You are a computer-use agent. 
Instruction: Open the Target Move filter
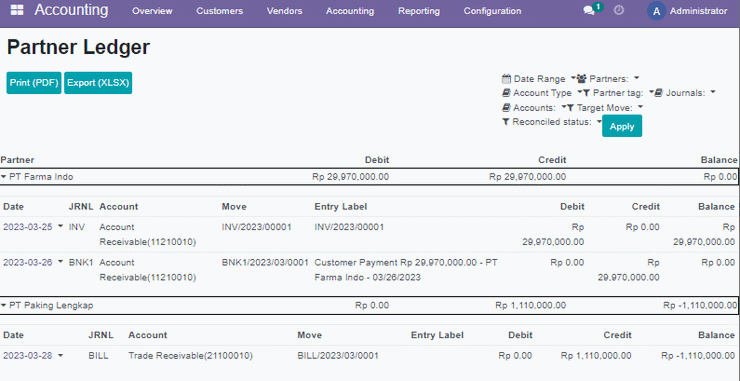(605, 108)
